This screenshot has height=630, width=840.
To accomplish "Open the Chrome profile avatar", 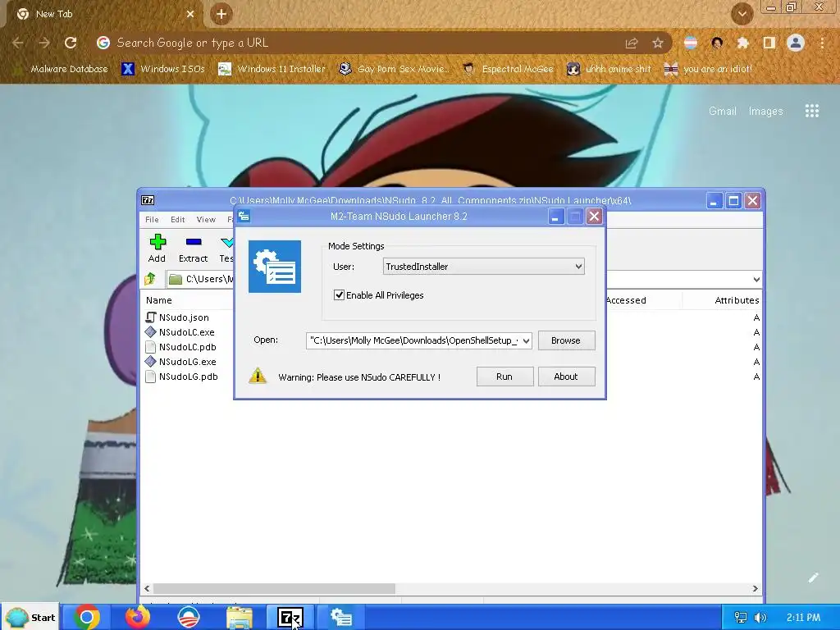I will coord(796,43).
